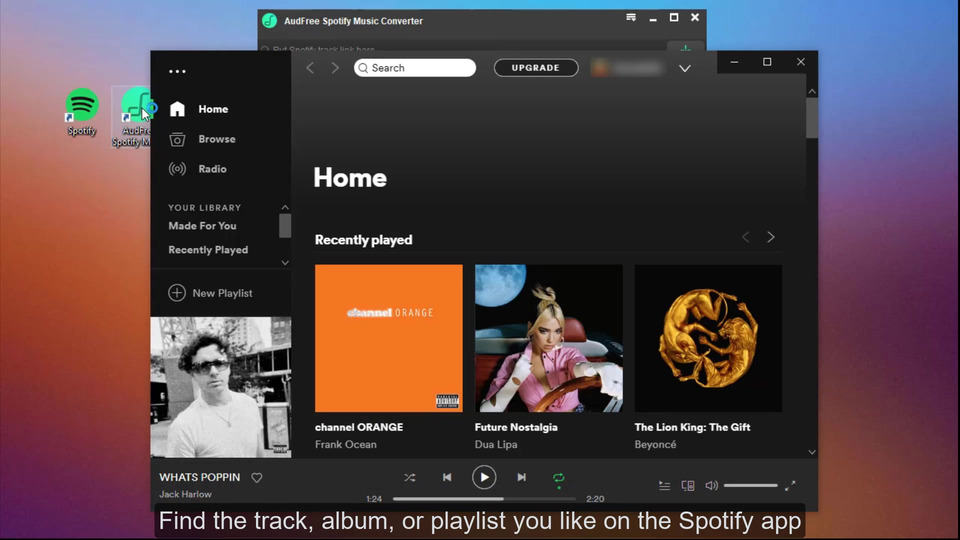Skip to the next track
This screenshot has width=960, height=540.
click(521, 478)
